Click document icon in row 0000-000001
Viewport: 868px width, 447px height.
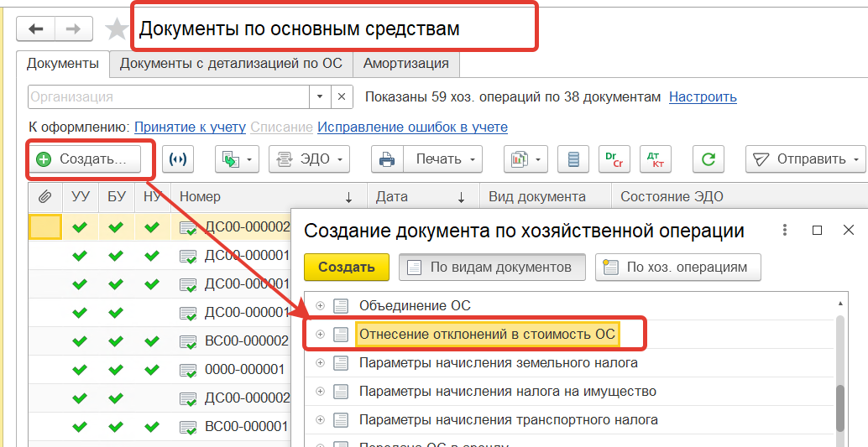[x=188, y=370]
